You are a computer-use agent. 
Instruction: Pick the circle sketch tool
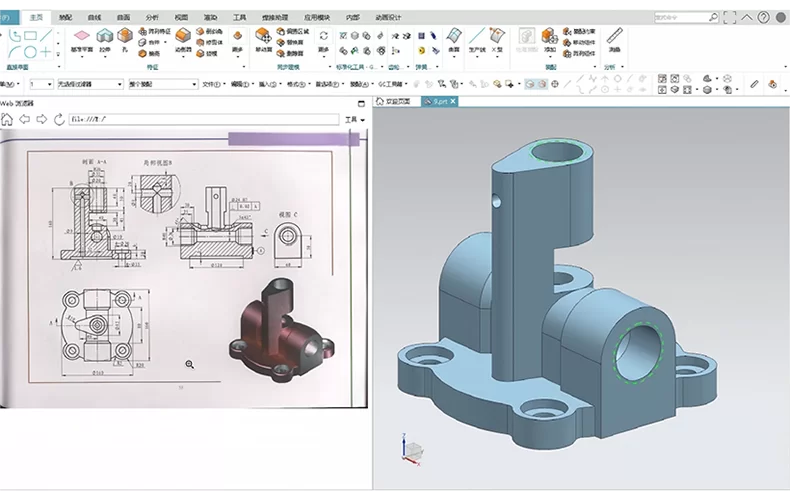coord(30,51)
